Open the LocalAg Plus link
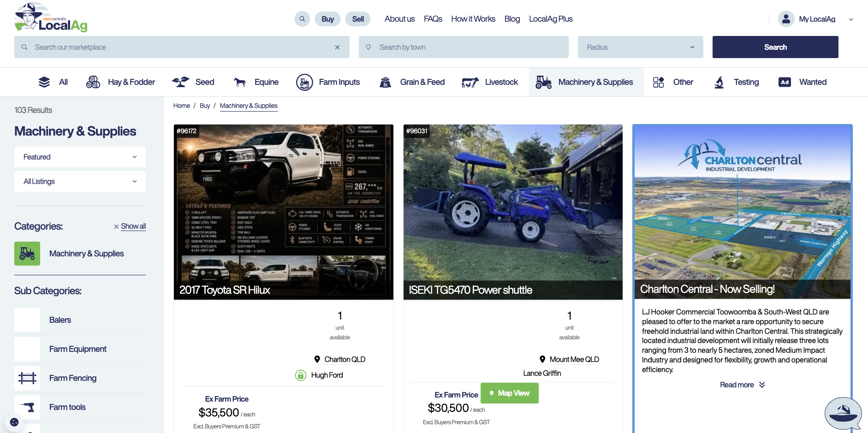The width and height of the screenshot is (868, 433). click(x=551, y=19)
